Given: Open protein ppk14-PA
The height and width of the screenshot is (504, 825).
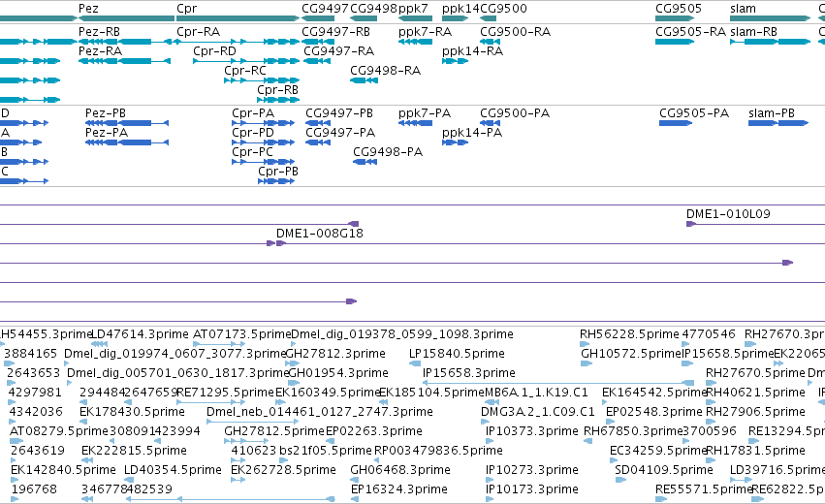Looking at the screenshot, I should point(472,133).
